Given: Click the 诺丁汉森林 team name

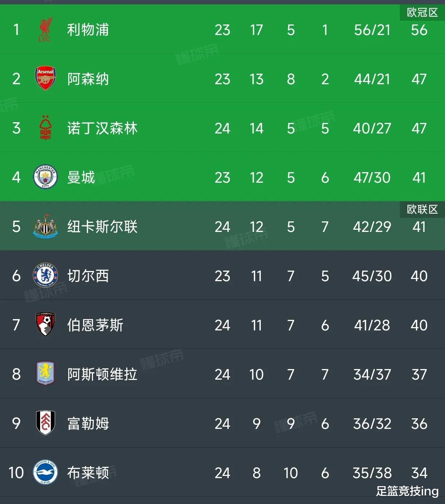Looking at the screenshot, I should coord(102,128).
